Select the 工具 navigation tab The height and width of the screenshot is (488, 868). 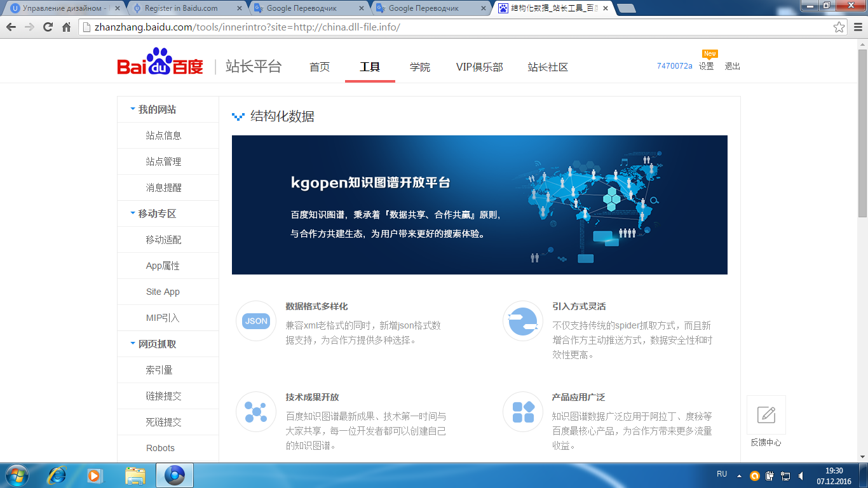click(370, 67)
